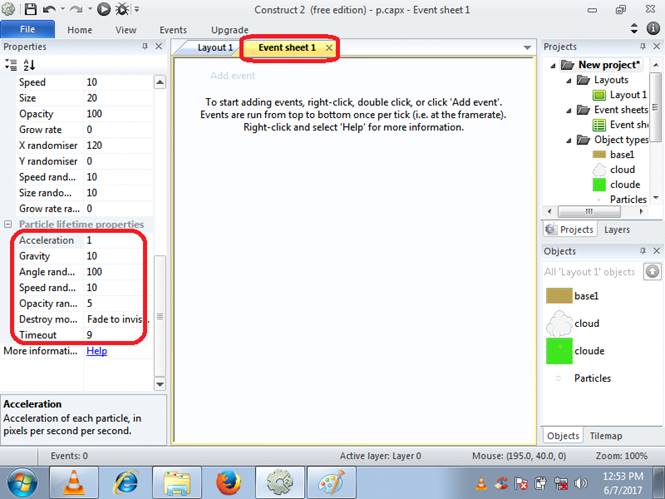Open the document tabs list dropdown
Screen dimensions: 665x499
point(527,47)
